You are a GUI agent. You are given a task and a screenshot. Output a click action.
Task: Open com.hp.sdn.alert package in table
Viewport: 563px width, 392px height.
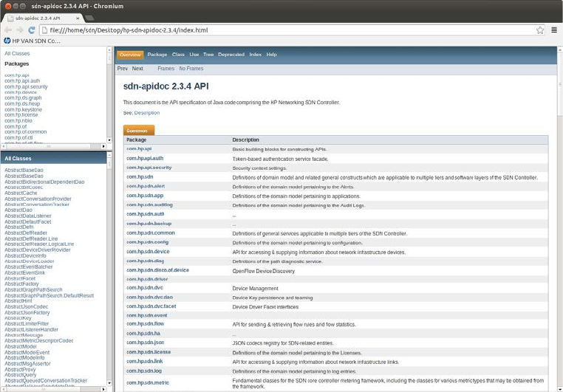click(x=146, y=186)
